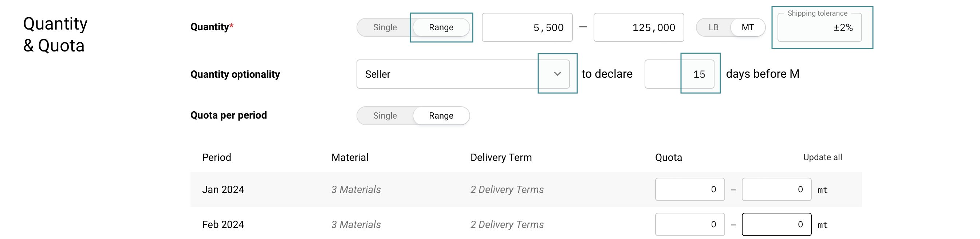Click Jan 2024 maximum quota field
This screenshot has width=980, height=239.
tap(776, 189)
